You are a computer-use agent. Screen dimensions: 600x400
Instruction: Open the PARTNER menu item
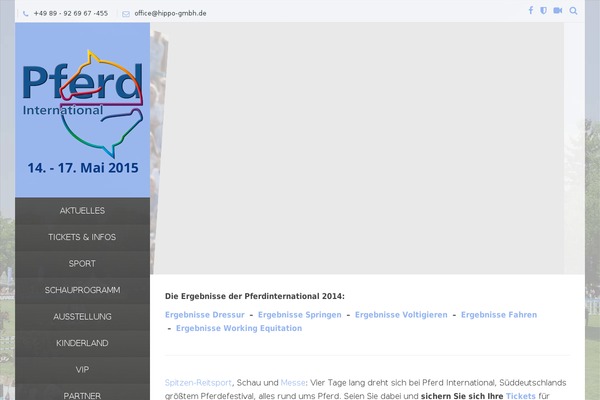click(82, 394)
